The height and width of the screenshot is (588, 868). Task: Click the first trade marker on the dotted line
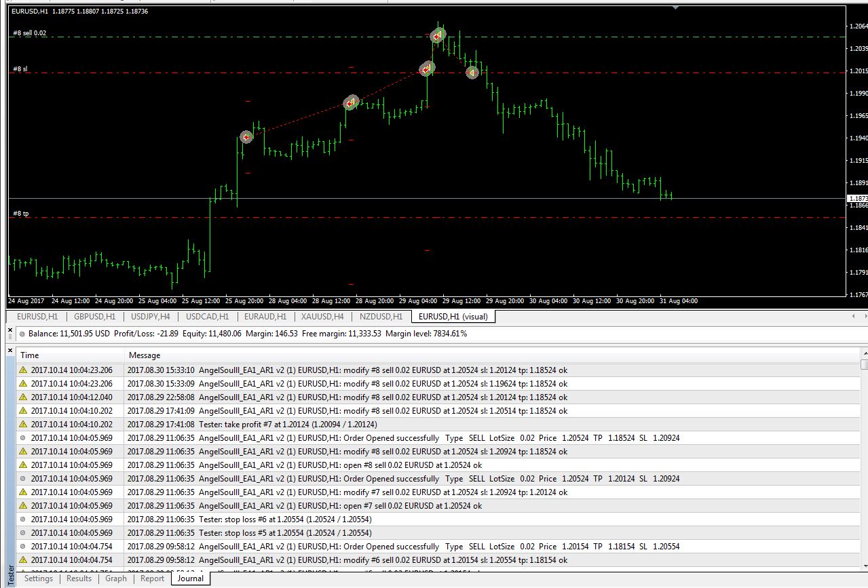coord(246,137)
